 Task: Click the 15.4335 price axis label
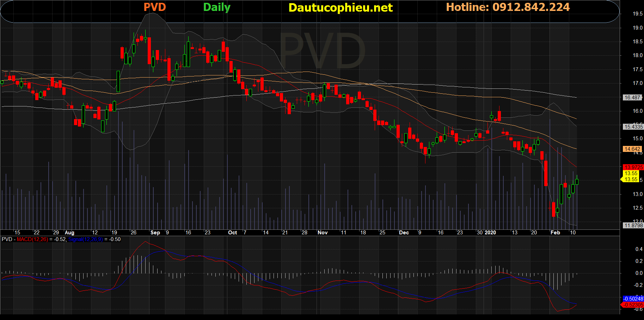[x=633, y=127]
